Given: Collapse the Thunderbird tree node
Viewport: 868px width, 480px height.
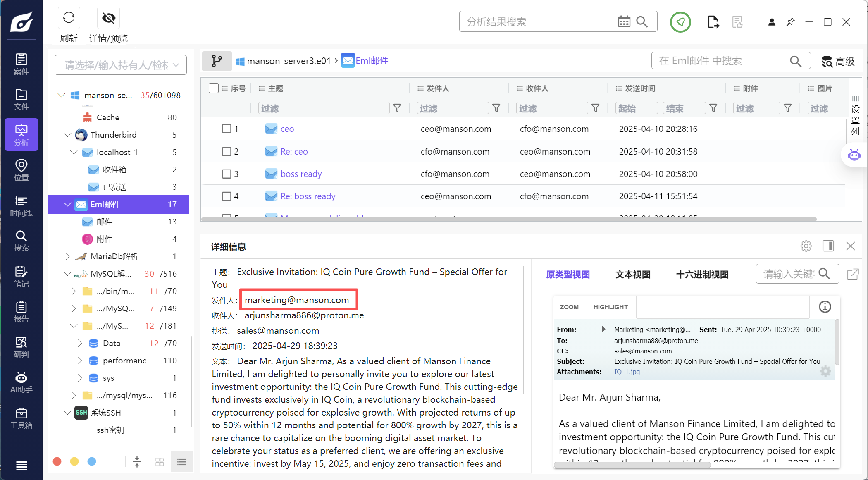Looking at the screenshot, I should pos(67,135).
